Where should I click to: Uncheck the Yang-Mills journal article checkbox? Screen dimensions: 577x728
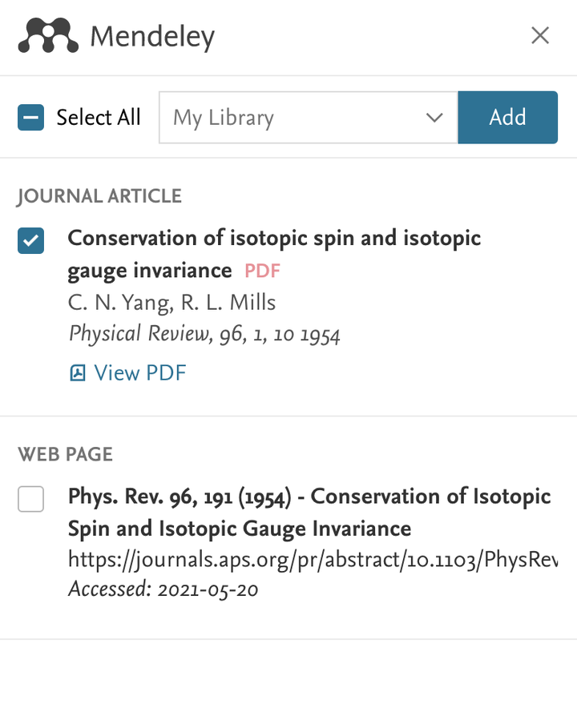(x=31, y=240)
